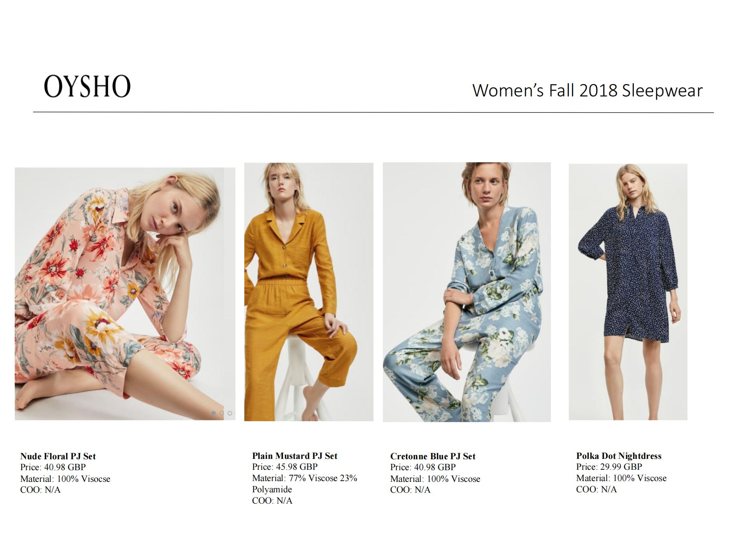Open the Plain Mustard PJ Set photo
The image size is (747, 560).
309,292
